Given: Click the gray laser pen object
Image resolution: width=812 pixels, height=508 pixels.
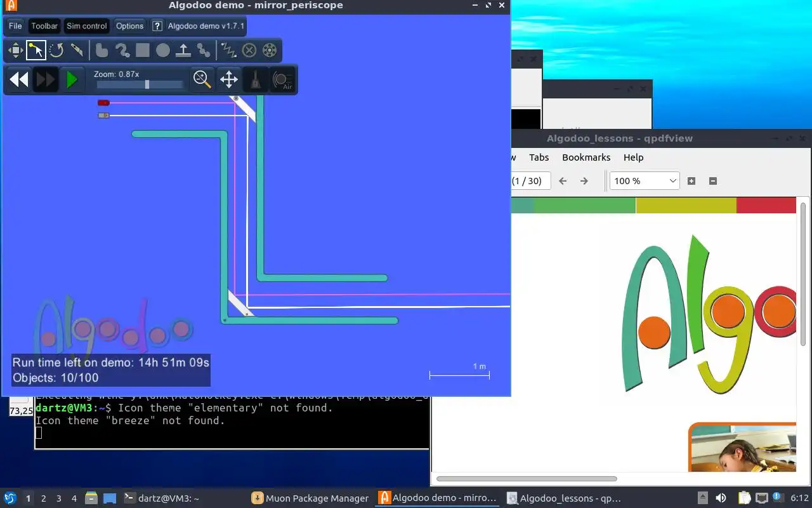Looking at the screenshot, I should click(103, 116).
